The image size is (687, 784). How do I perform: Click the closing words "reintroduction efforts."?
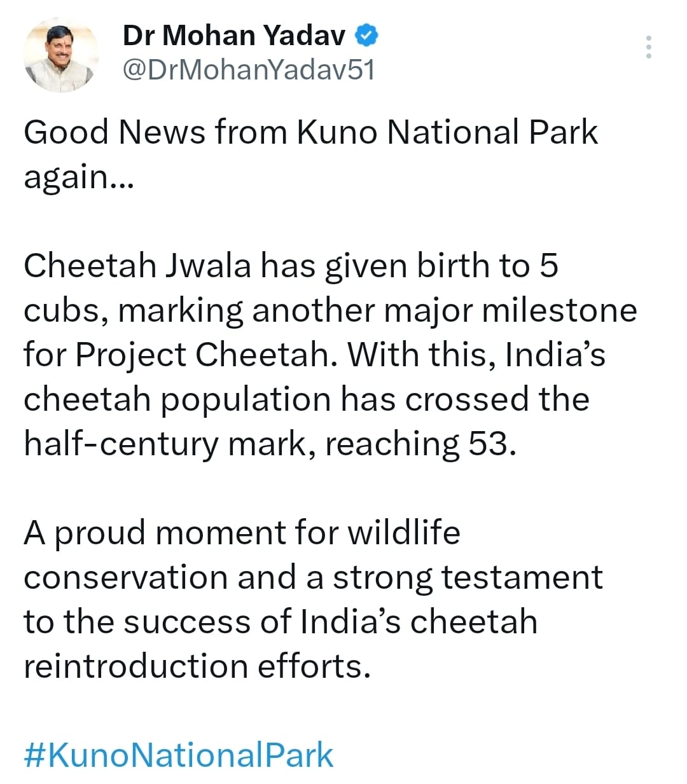tap(197, 666)
